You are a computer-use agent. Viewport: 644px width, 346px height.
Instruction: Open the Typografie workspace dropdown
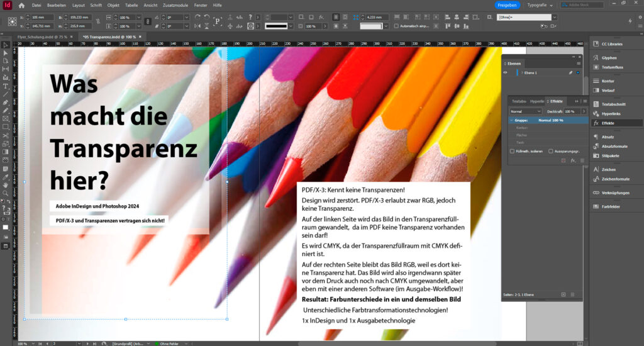pos(540,5)
